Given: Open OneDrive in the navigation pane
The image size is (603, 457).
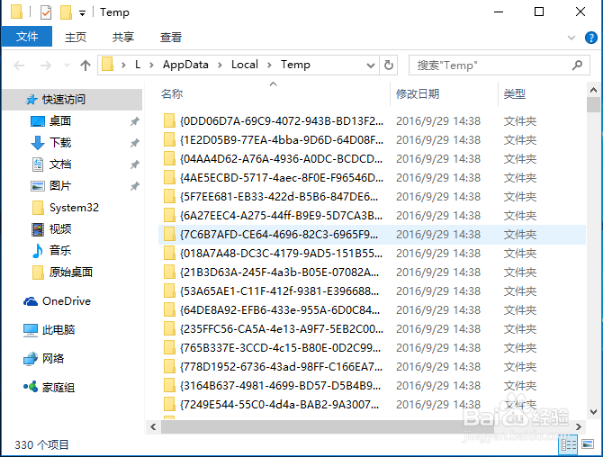Looking at the screenshot, I should 66,301.
